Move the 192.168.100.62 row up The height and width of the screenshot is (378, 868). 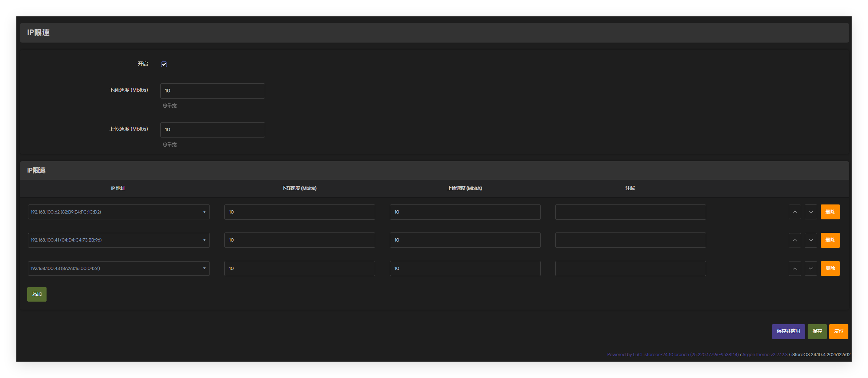pos(795,212)
